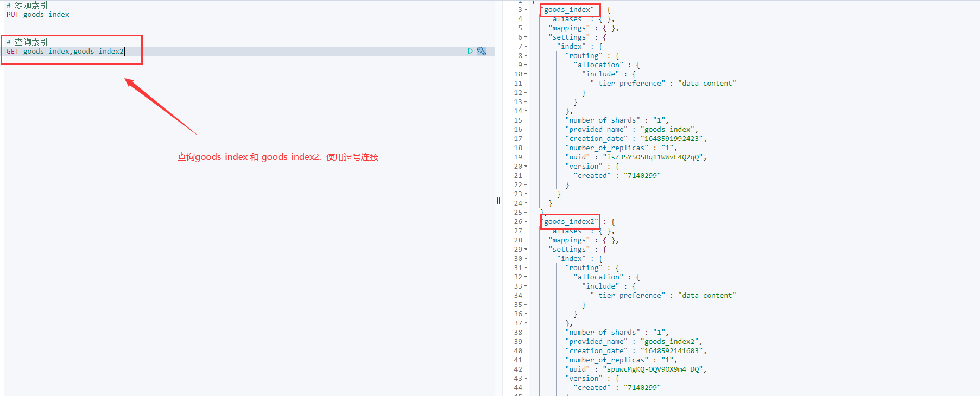Click the "# 查询索引" comment line

27,42
